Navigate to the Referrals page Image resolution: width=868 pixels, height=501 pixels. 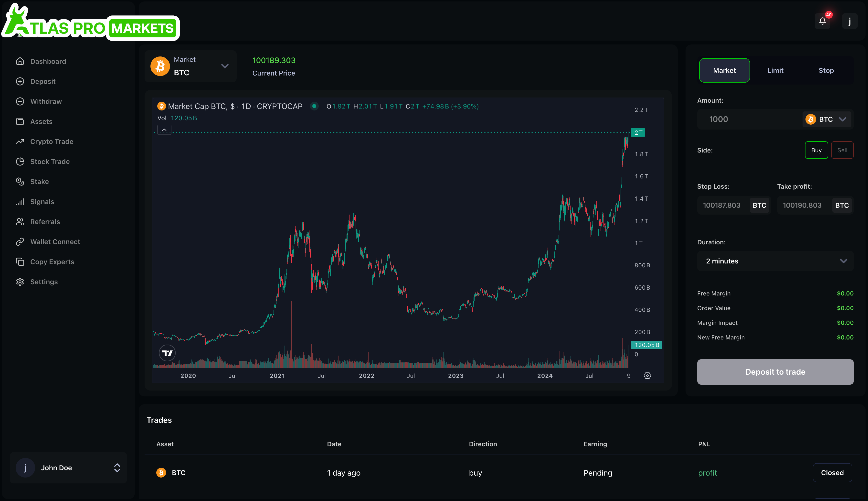tap(45, 222)
